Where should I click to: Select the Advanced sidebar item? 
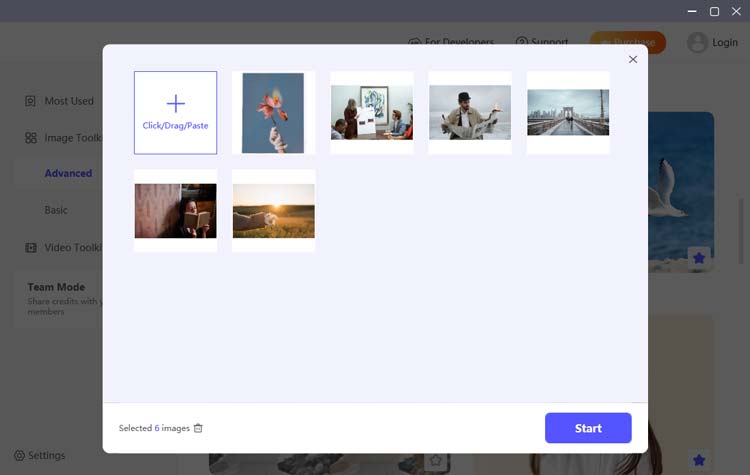click(68, 173)
